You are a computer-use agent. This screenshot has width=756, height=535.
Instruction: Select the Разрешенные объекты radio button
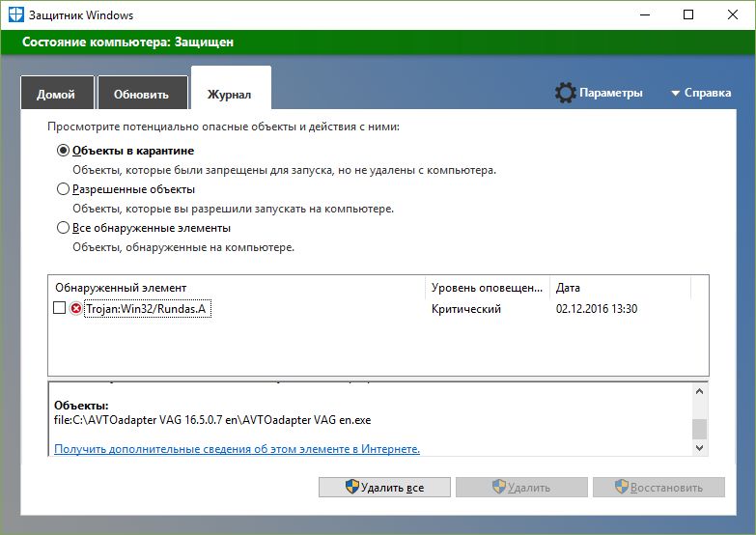click(x=64, y=189)
